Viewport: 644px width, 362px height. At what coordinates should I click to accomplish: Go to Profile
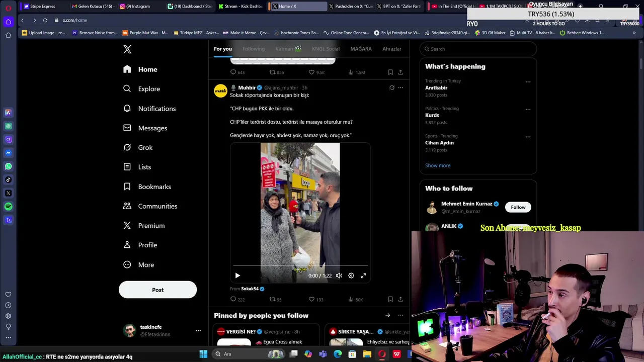pyautogui.click(x=140, y=245)
